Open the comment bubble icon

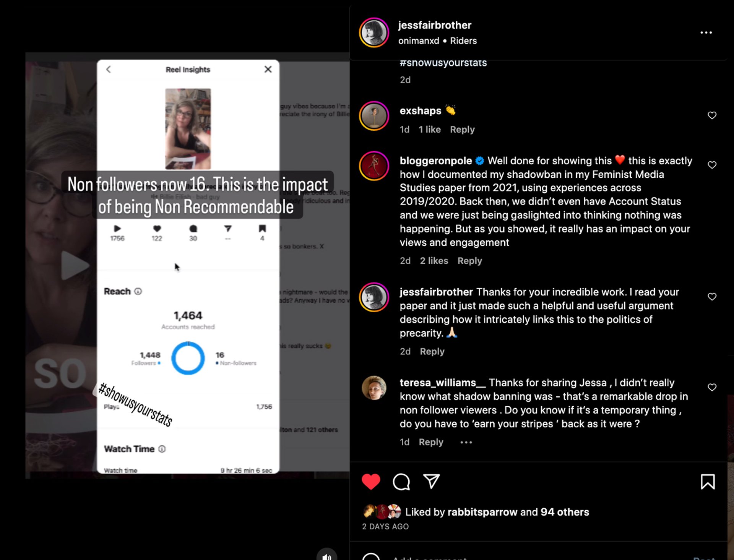[401, 482]
